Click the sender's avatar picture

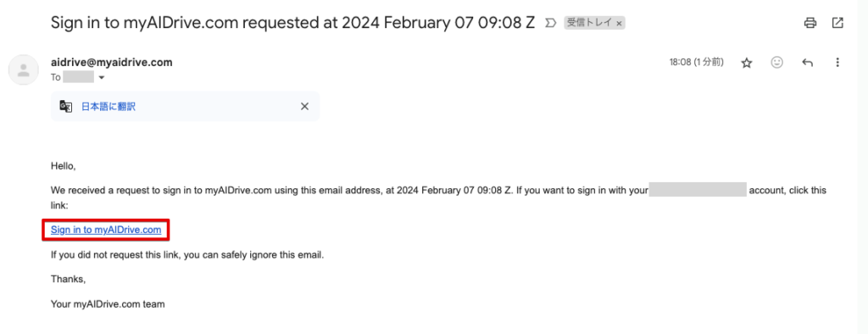(x=23, y=70)
